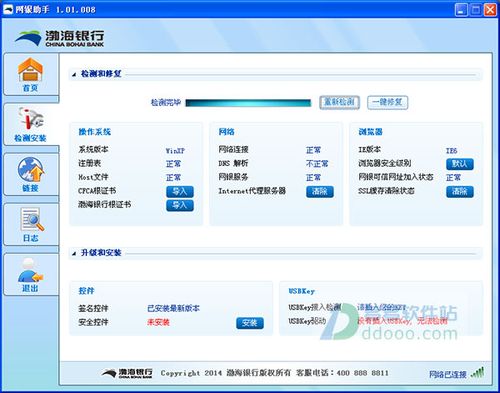
Task: Click the detection progress bar
Action: pyautogui.click(x=248, y=103)
